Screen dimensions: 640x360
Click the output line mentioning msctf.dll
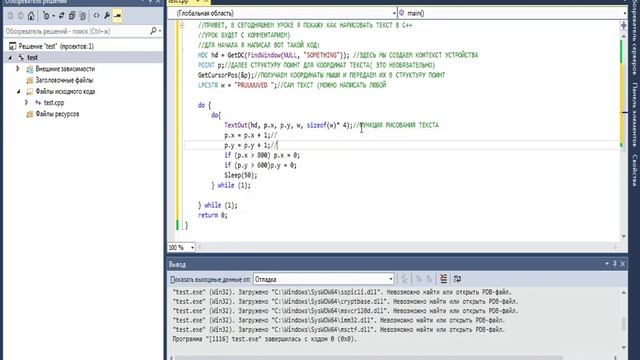coord(339,330)
